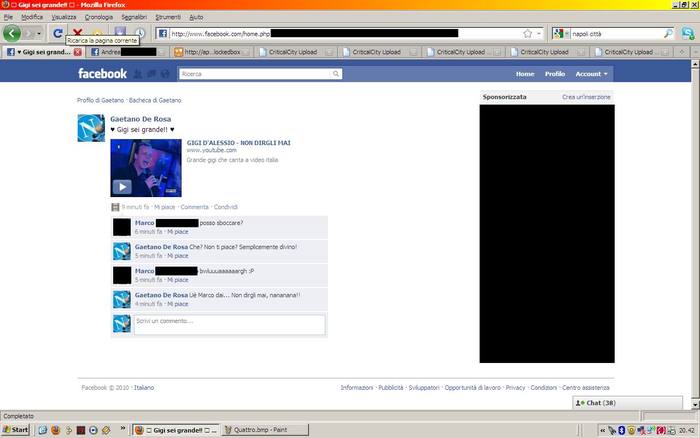700x438 pixels.
Task: Click the Facebook logo
Action: [x=102, y=74]
